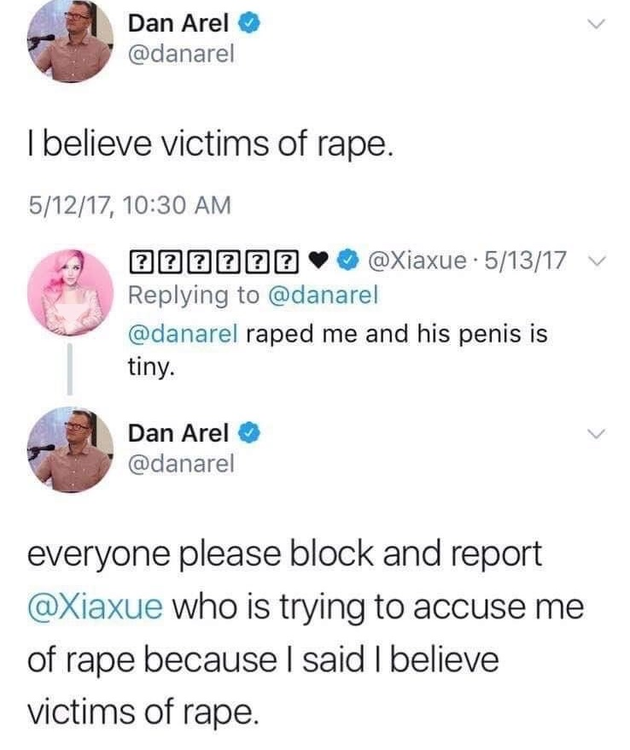630x750 pixels.
Task: Open the @danarel handle on the bottom tweet
Action: click(181, 463)
